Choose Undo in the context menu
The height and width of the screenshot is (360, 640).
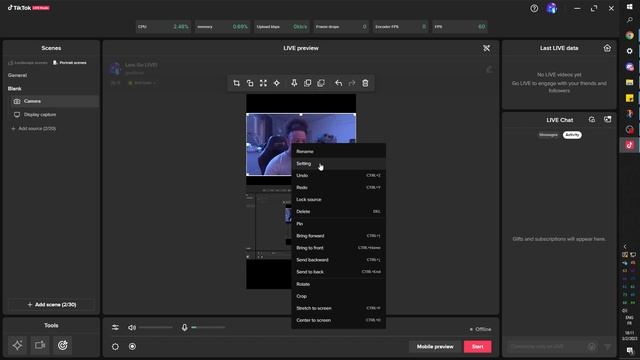click(338, 176)
